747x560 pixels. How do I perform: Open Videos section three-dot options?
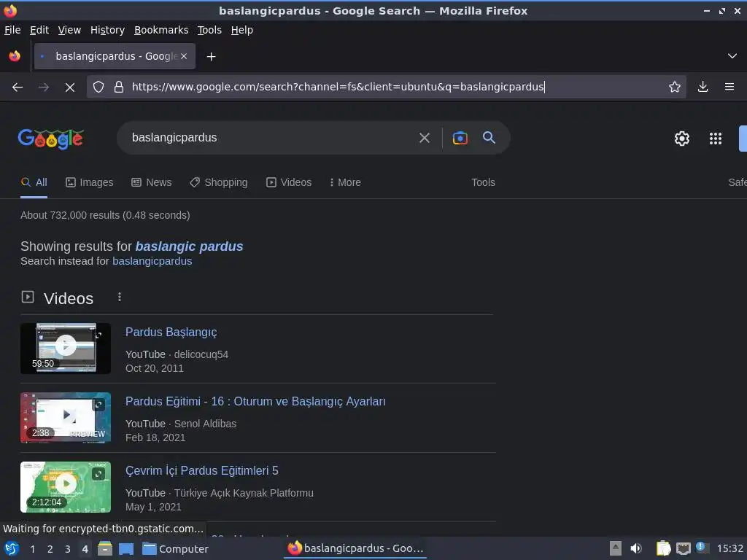point(120,297)
